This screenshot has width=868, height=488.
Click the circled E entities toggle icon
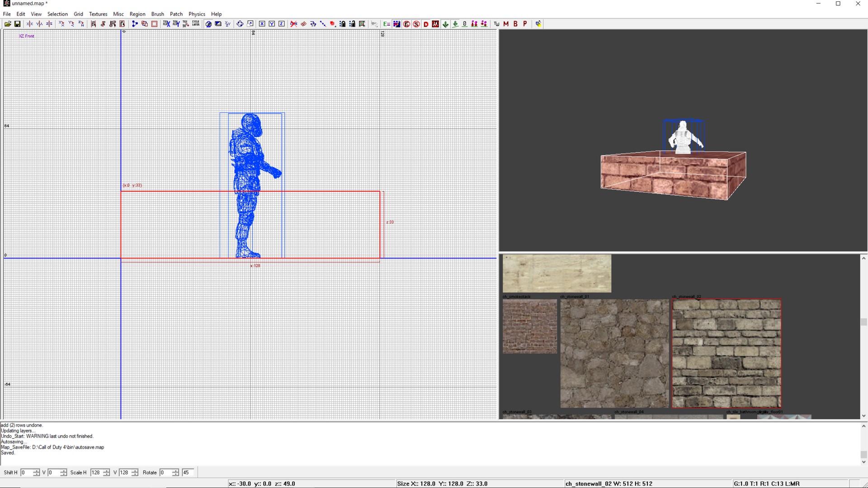tap(406, 24)
